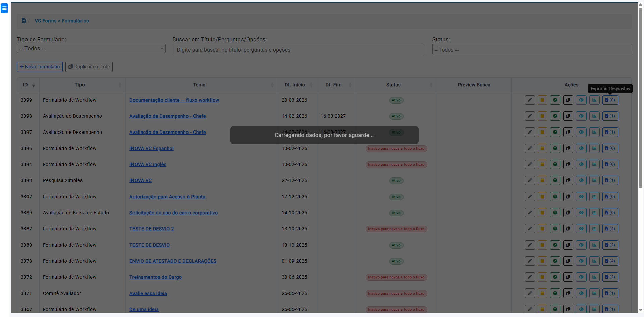This screenshot has width=644, height=317.
Task: Open the chart report icon for form 3394
Action: (594, 164)
